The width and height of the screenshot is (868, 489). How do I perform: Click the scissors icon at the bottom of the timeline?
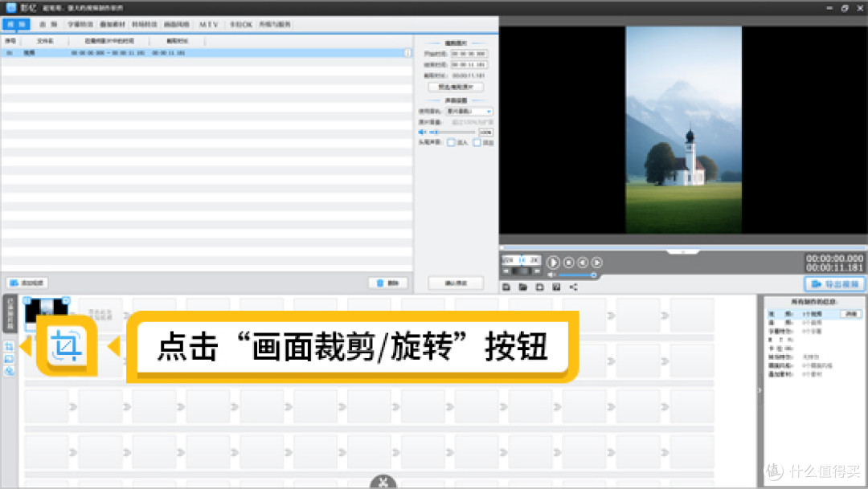coord(383,483)
